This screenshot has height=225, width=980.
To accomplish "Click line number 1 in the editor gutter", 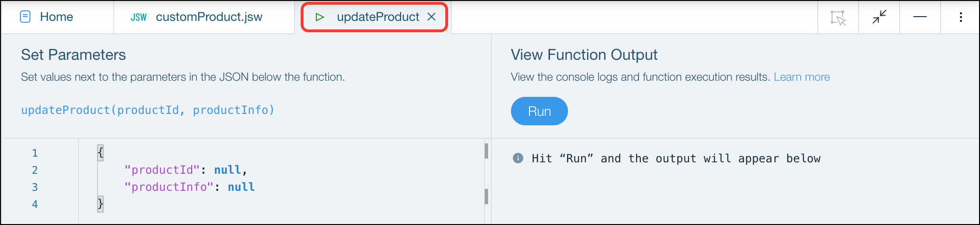I will [35, 153].
